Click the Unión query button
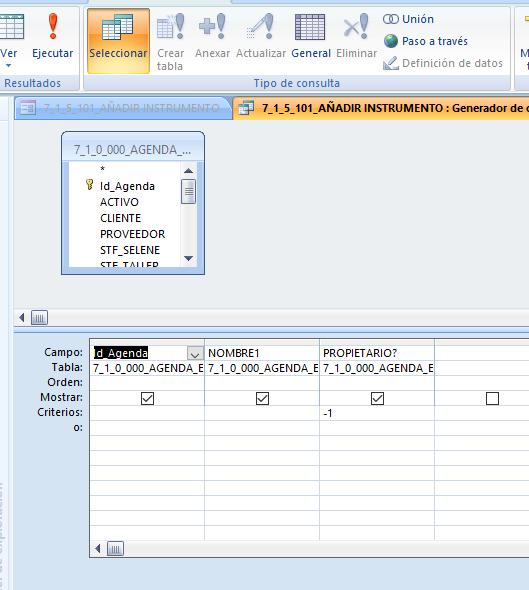529x590 pixels. [409, 19]
